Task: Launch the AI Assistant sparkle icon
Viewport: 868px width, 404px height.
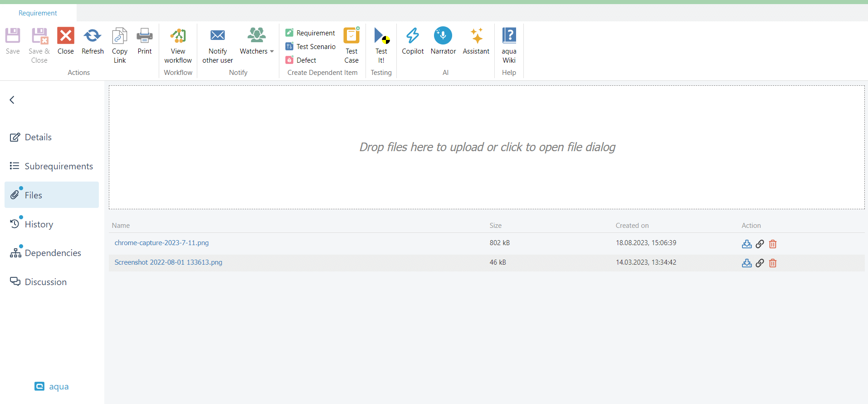Action: [476, 36]
